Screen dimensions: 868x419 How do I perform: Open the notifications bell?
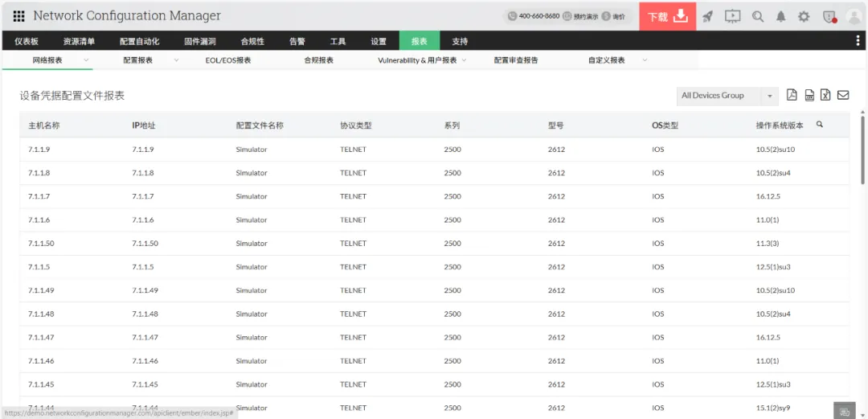pyautogui.click(x=780, y=16)
